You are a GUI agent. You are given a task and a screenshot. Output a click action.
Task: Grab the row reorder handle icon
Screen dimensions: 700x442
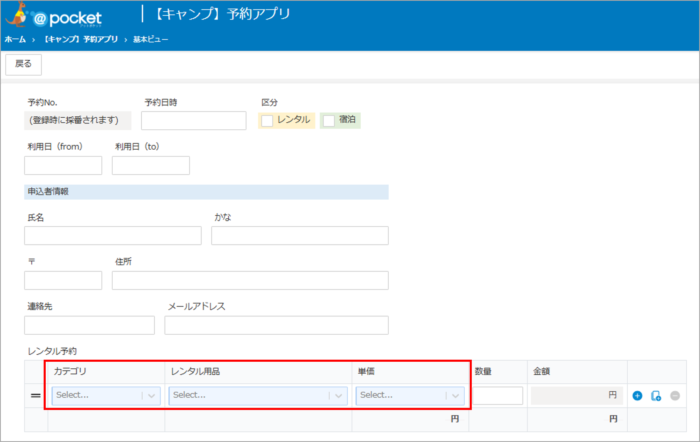click(36, 396)
